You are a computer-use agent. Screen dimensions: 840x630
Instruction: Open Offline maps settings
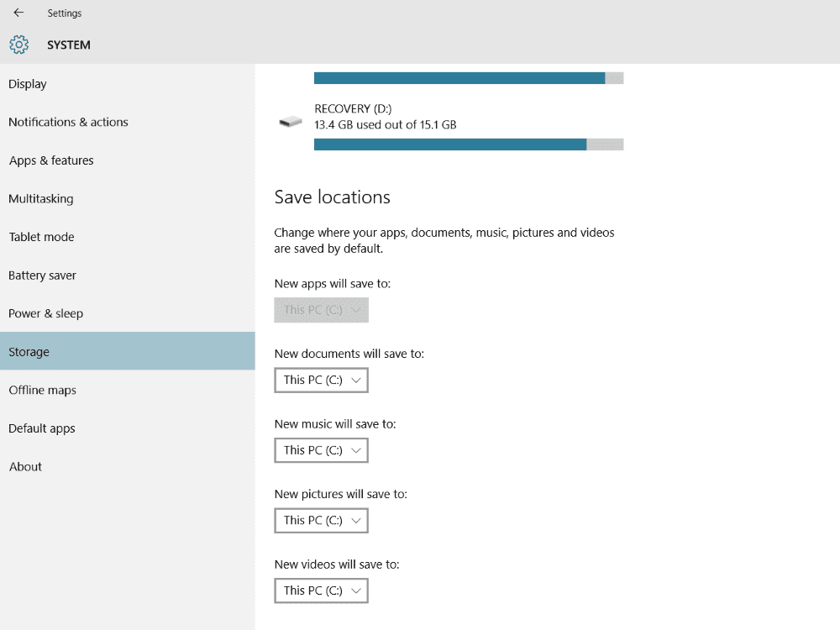(128, 390)
